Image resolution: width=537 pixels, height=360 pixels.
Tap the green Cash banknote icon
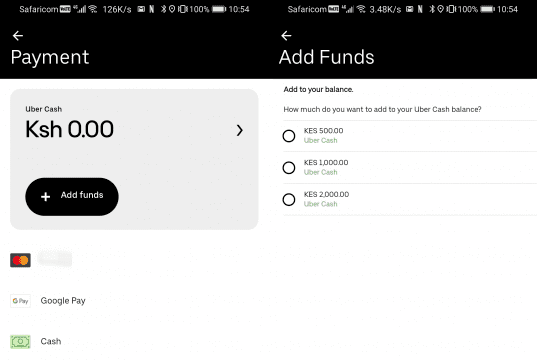[20, 342]
